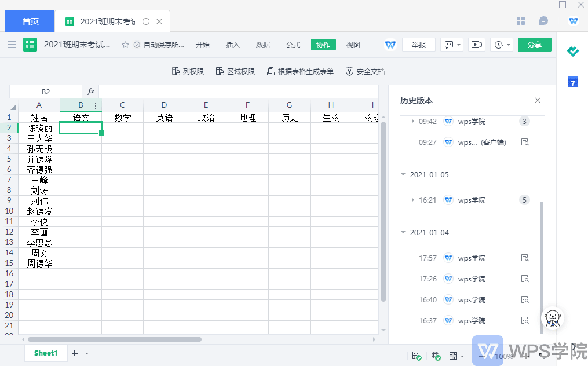Preview the 16:40 version icon
The image size is (588, 366).
point(525,299)
